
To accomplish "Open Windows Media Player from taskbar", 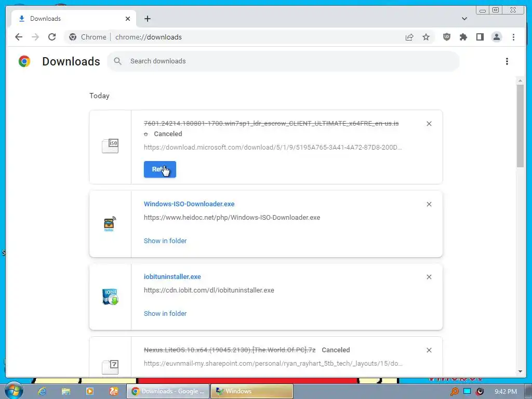I will point(90,391).
